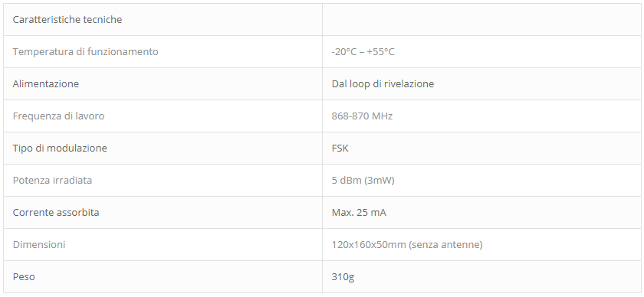Screen dimensions: 644x297
Task: Click the empty header cell beside 'Caratteristiche tecniche'
Action: click(481, 19)
